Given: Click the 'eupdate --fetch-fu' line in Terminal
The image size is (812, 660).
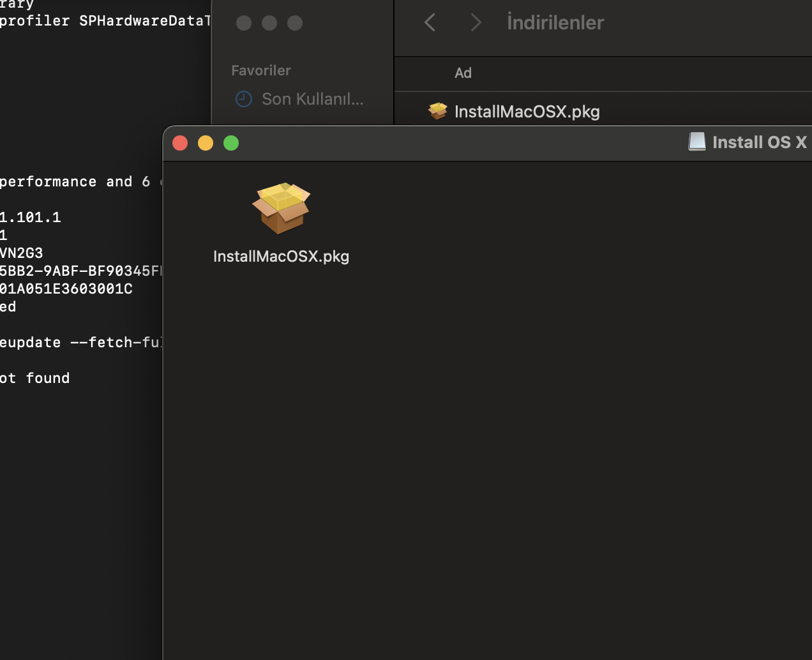Looking at the screenshot, I should pyautogui.click(x=81, y=343).
